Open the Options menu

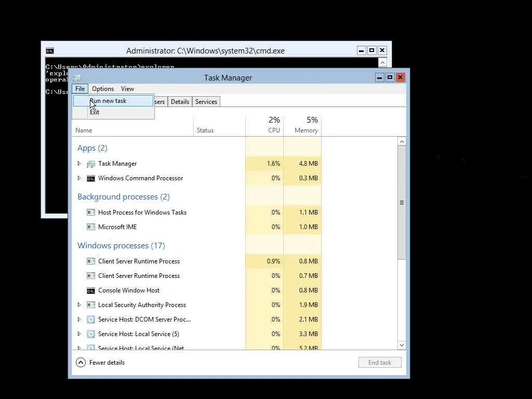tap(103, 88)
